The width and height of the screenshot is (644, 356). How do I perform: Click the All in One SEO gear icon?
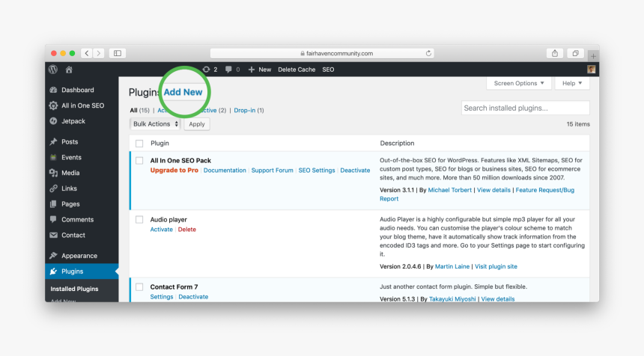pos(53,105)
